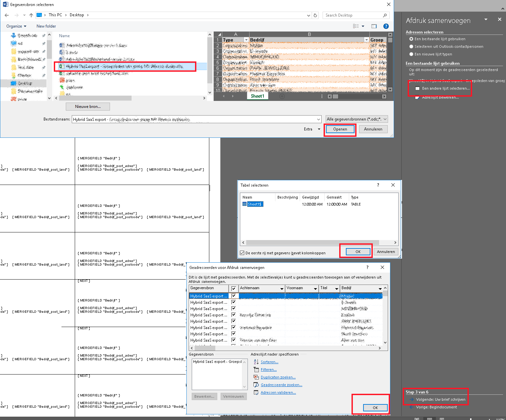Image resolution: width=506 pixels, height=420 pixels.
Task: Toggle the preview pane icon
Action: (x=374, y=26)
